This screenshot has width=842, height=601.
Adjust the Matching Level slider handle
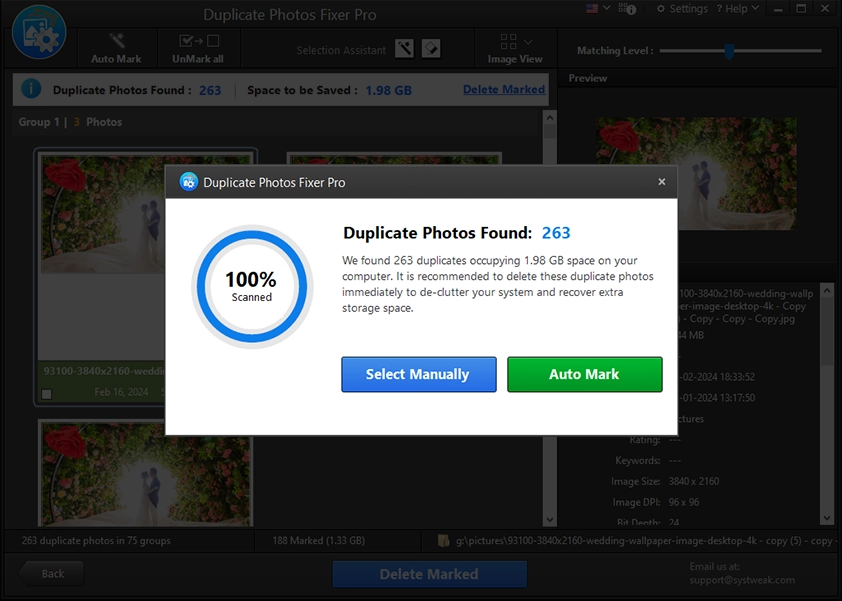click(729, 51)
